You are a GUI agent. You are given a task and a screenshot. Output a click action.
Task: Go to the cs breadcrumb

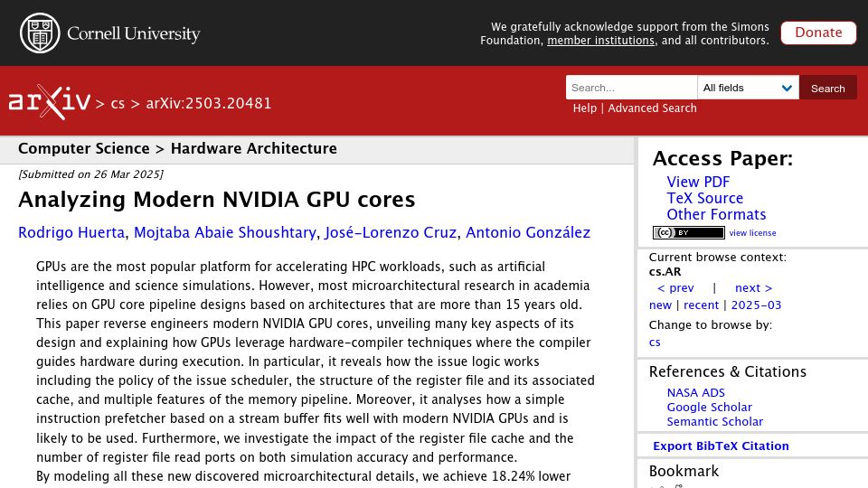[118, 103]
